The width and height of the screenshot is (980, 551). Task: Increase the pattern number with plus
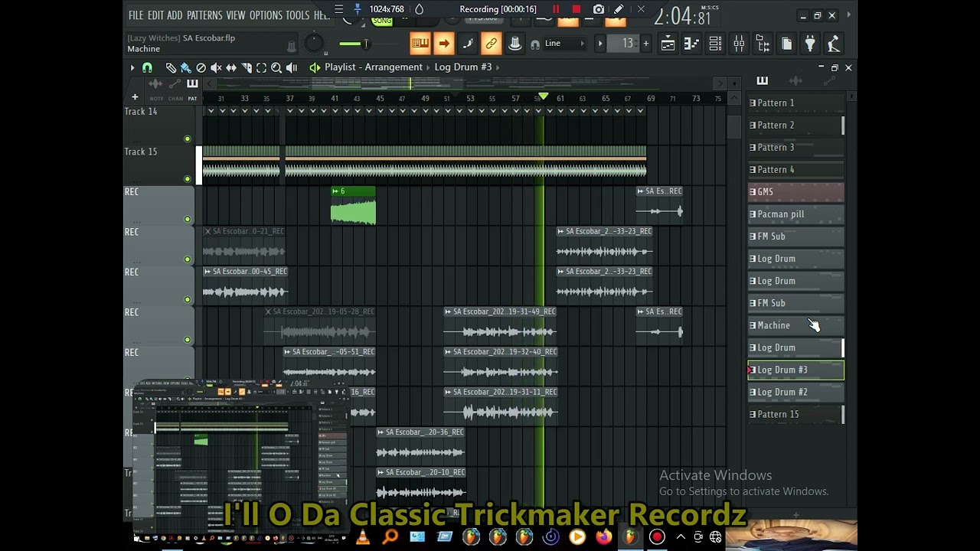[x=645, y=44]
